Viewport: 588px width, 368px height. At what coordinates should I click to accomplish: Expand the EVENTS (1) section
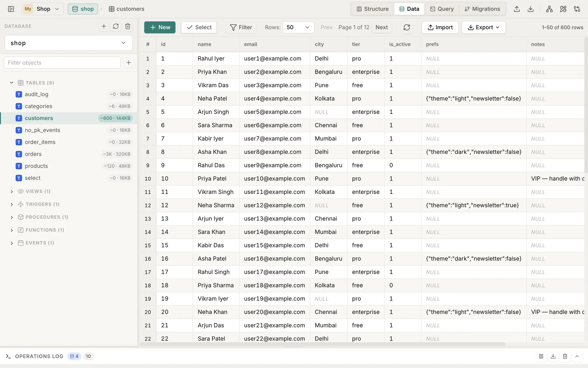11,243
